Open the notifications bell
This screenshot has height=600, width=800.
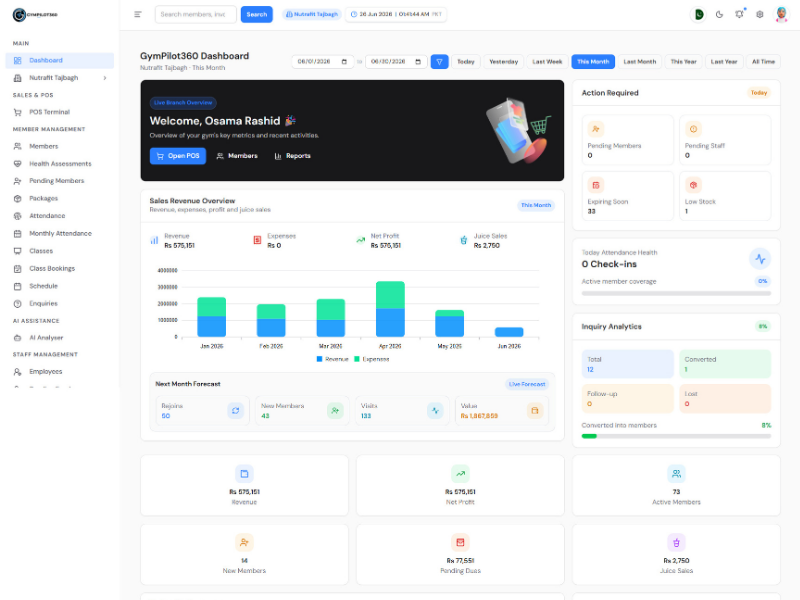tap(739, 14)
